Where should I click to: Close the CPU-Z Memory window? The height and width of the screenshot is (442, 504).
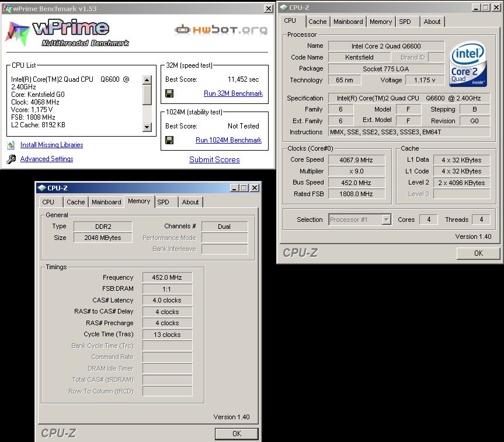tap(255, 188)
